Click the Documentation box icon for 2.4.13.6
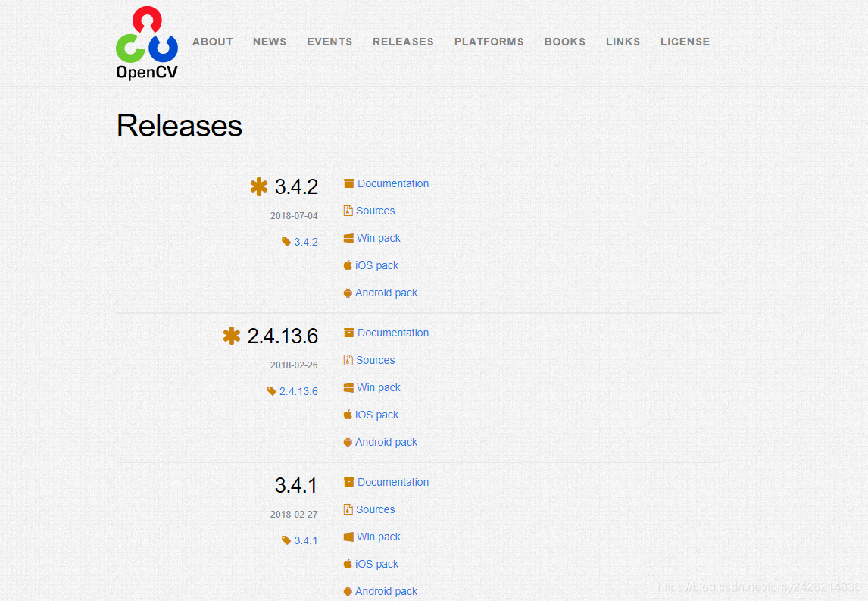This screenshot has width=868, height=601. coord(348,333)
